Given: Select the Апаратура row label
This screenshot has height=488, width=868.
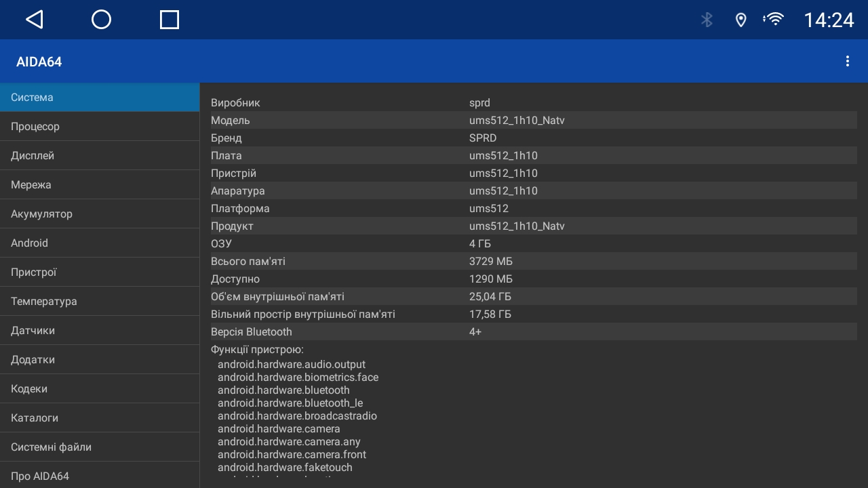Looking at the screenshot, I should (x=237, y=191).
